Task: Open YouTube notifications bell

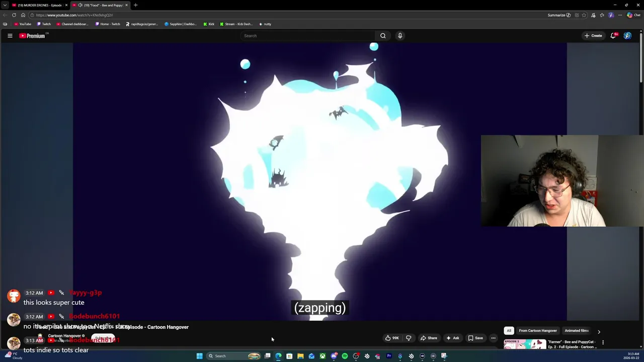Action: pyautogui.click(x=613, y=36)
